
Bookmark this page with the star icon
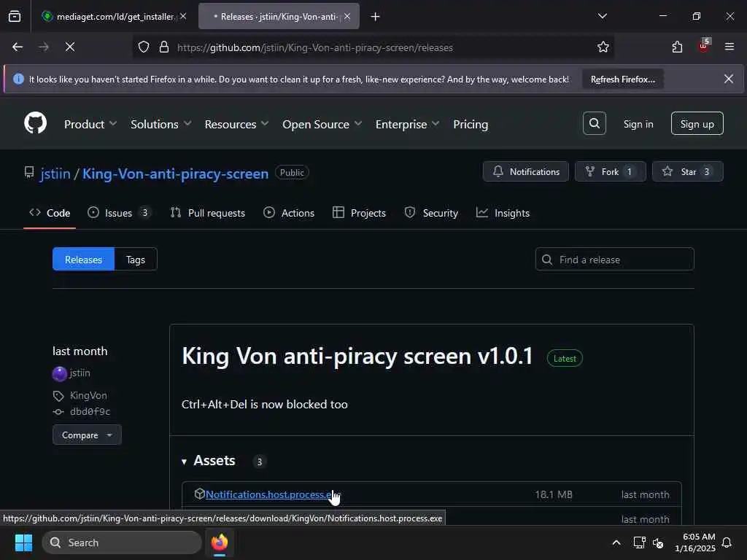(603, 47)
